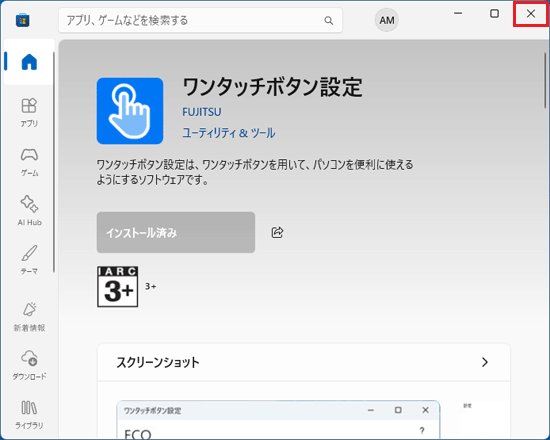
Task: Click the main page vertical scrollbar
Action: (x=545, y=80)
